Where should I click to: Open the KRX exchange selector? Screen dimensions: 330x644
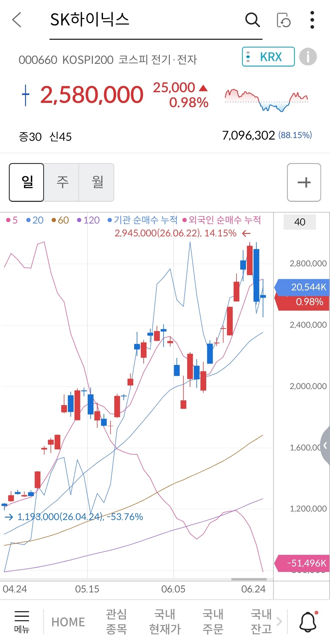tap(268, 57)
